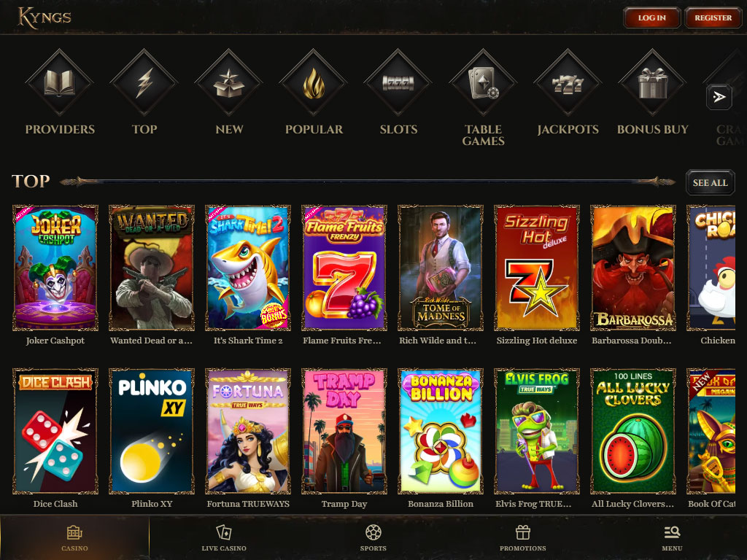Choose the Popular flame category
Screen dimensions: 747x560
[x=314, y=83]
